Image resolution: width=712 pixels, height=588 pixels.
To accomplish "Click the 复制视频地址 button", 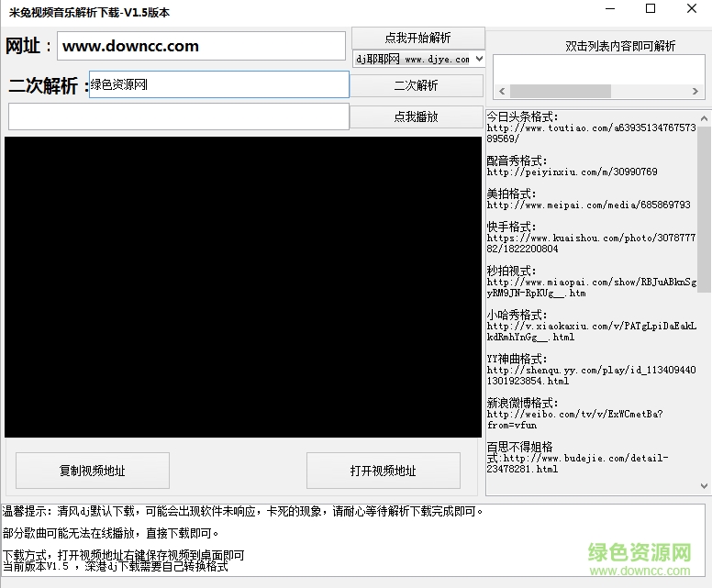I will (93, 471).
